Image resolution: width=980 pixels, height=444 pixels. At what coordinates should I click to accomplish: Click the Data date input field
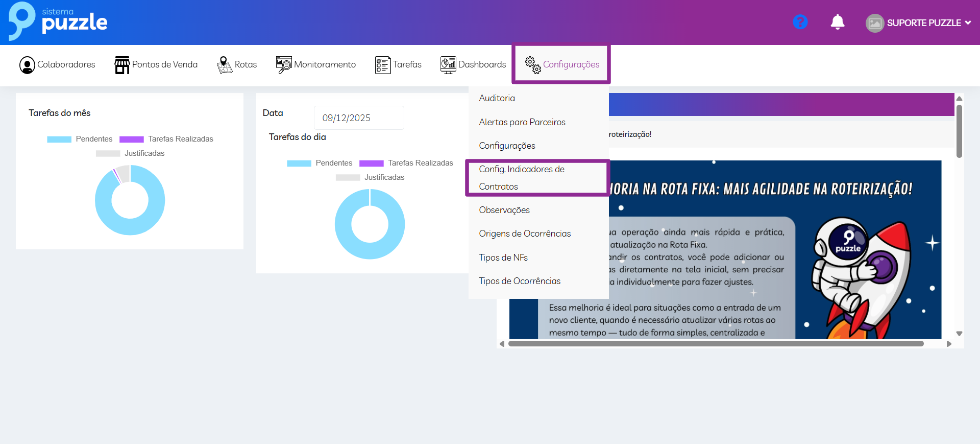click(358, 118)
